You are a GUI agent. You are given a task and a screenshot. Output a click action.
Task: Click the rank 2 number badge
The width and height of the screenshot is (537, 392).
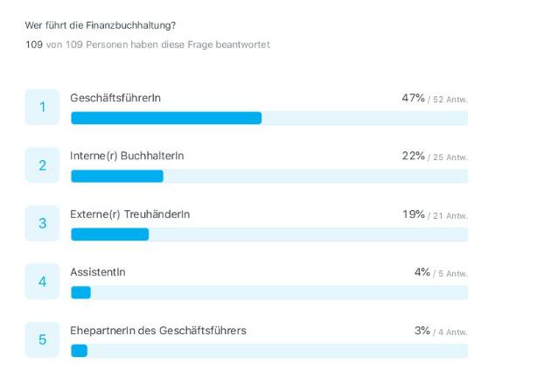(x=42, y=165)
